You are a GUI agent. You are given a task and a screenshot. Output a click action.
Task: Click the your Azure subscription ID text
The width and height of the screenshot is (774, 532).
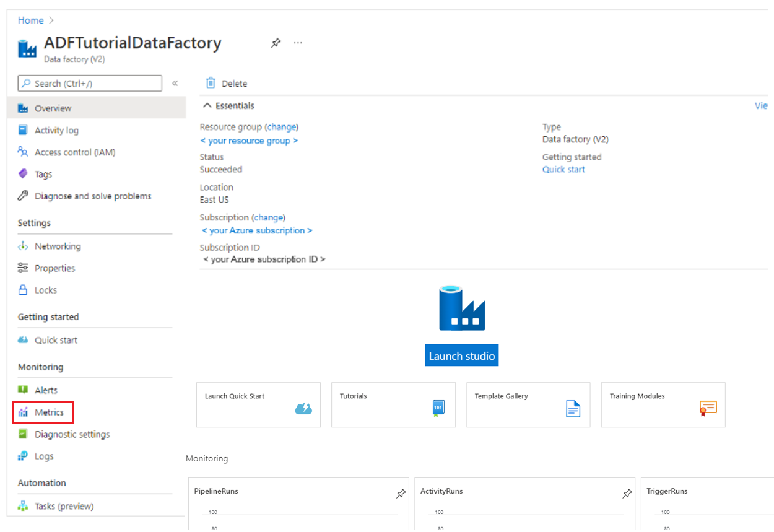[264, 259]
